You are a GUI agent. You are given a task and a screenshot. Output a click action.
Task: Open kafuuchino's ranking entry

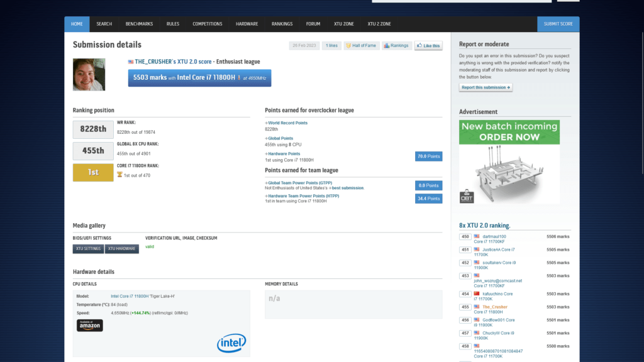(497, 294)
